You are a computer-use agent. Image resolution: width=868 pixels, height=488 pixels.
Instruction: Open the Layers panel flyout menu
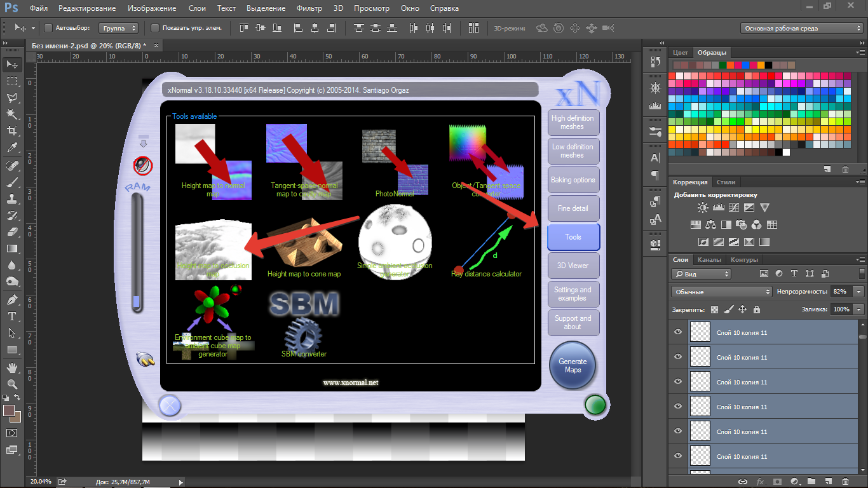[x=861, y=260]
